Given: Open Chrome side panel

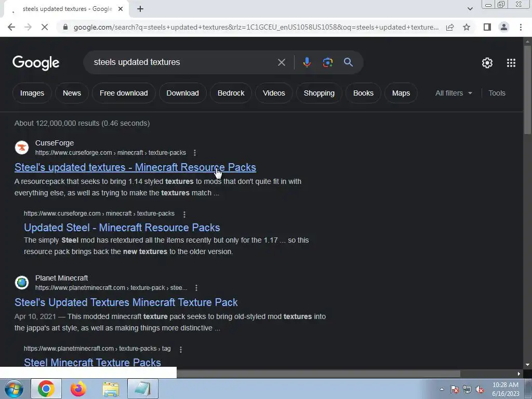Looking at the screenshot, I should tap(487, 27).
